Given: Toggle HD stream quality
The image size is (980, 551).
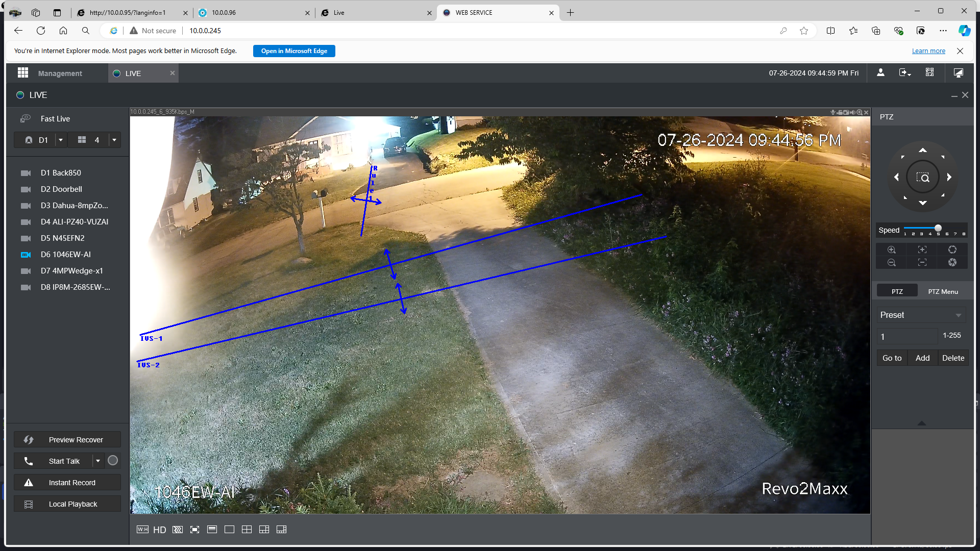Looking at the screenshot, I should pyautogui.click(x=160, y=530).
